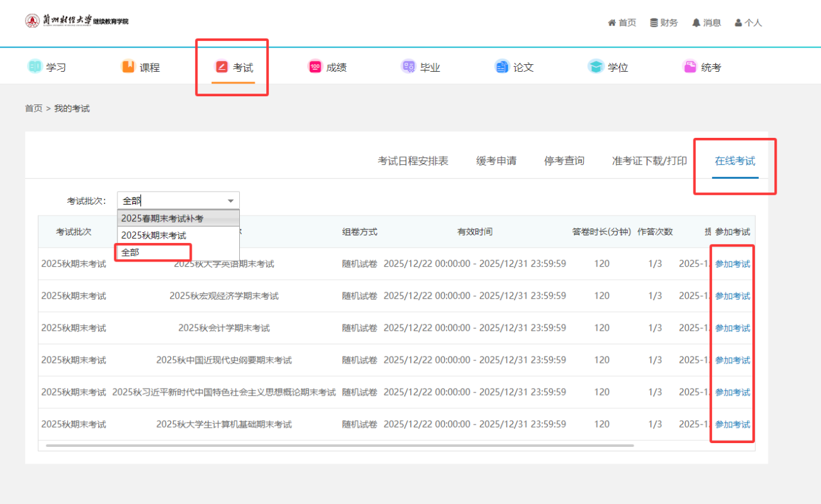This screenshot has height=504, width=821.
Task: Open the 课程 (Courses) orange book icon
Action: pyautogui.click(x=128, y=67)
